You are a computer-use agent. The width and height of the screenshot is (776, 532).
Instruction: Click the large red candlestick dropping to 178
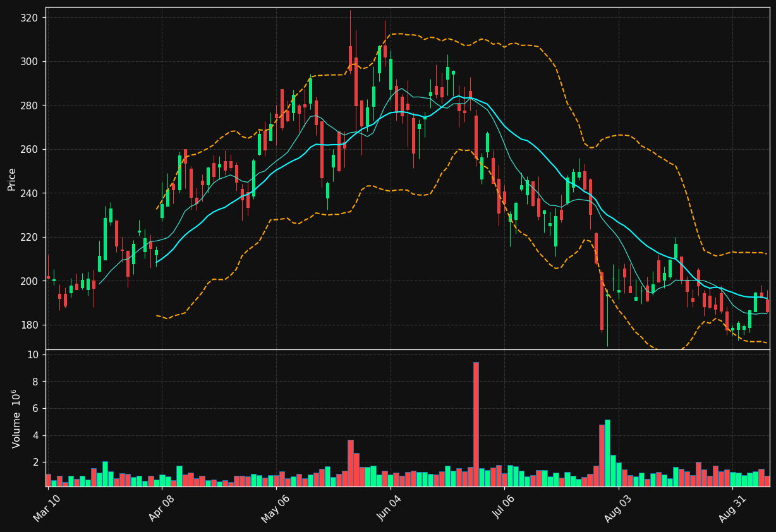coord(602,301)
